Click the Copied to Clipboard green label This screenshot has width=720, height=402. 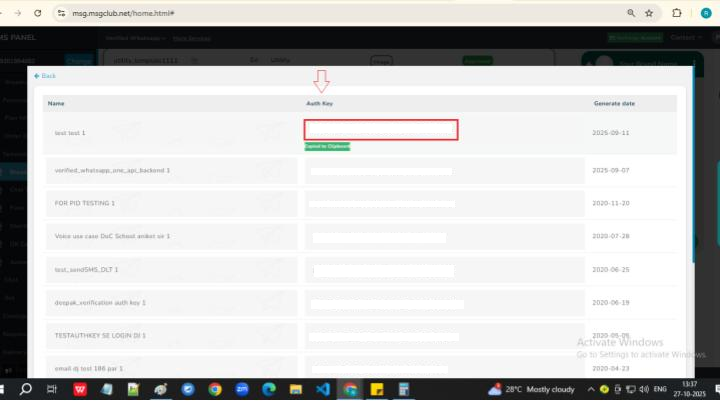point(327,146)
